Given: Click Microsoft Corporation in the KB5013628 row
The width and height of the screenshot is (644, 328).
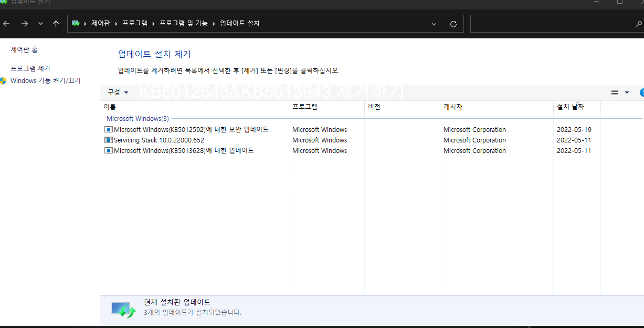Looking at the screenshot, I should pyautogui.click(x=474, y=150).
